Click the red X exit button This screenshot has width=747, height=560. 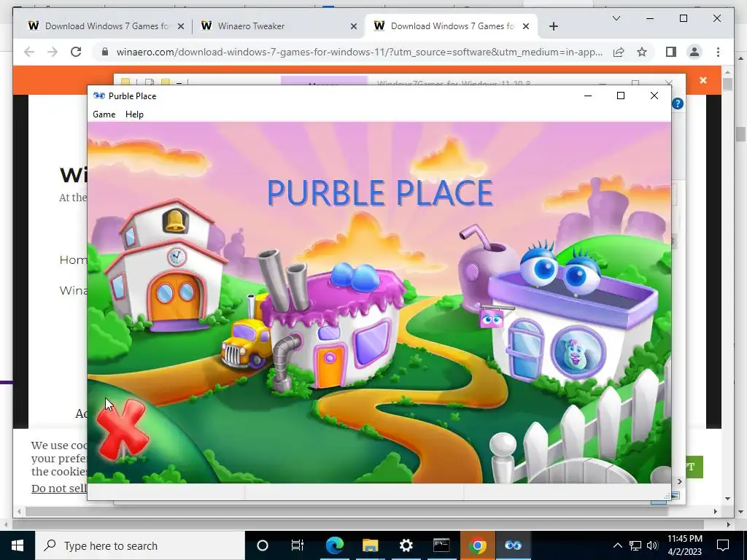click(x=123, y=430)
